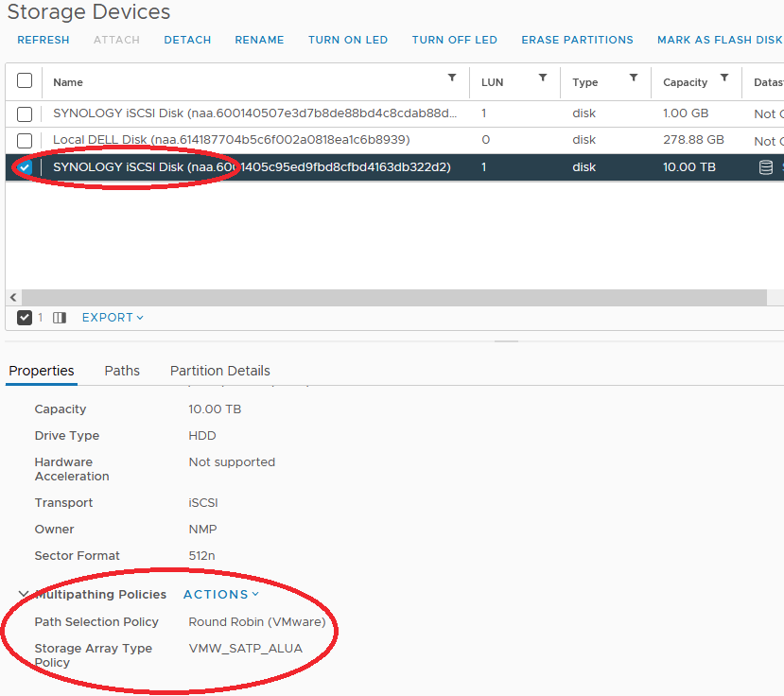784x696 pixels.
Task: Open the Multipathing Policies ACTIONS dropdown
Action: (220, 595)
